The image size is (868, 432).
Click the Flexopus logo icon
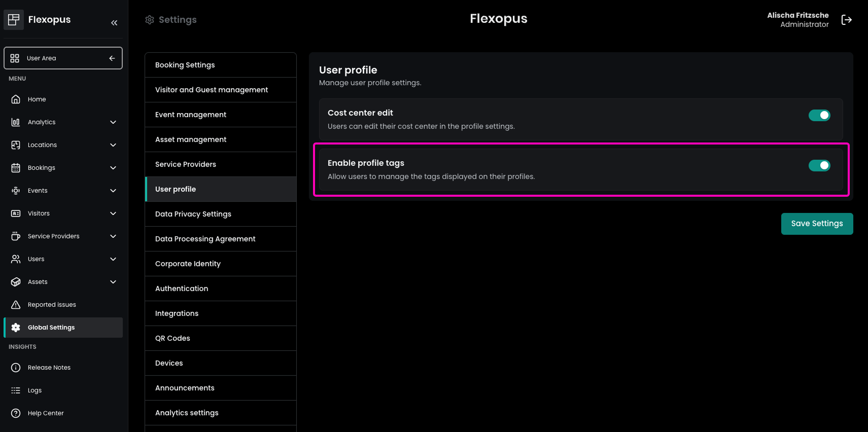(14, 20)
